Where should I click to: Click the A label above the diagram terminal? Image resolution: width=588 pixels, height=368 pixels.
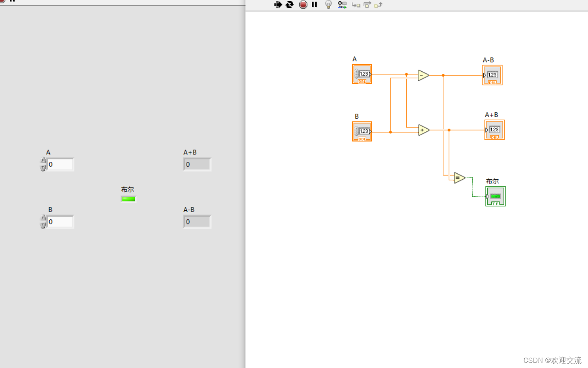(354, 59)
